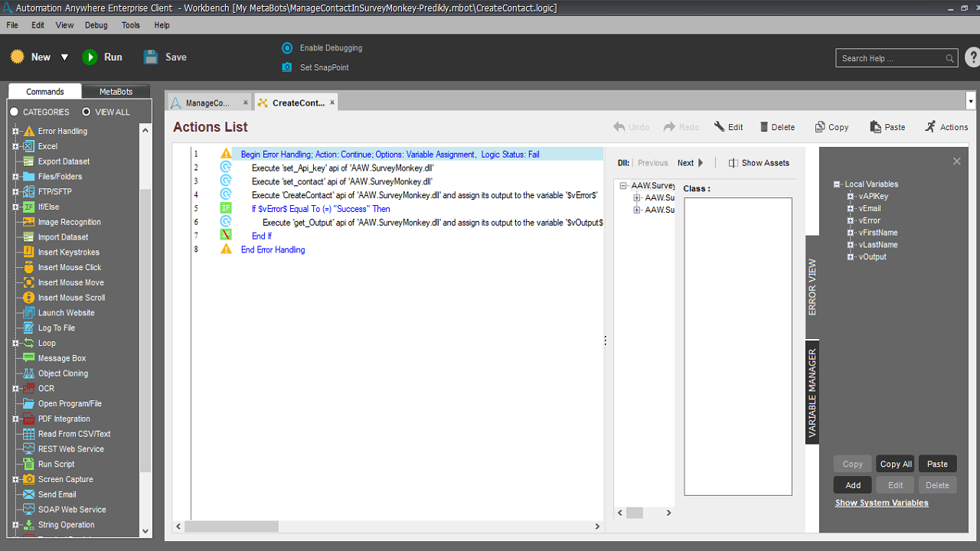Expand the vEmail variable node
This screenshot has width=980, height=551.
(850, 208)
